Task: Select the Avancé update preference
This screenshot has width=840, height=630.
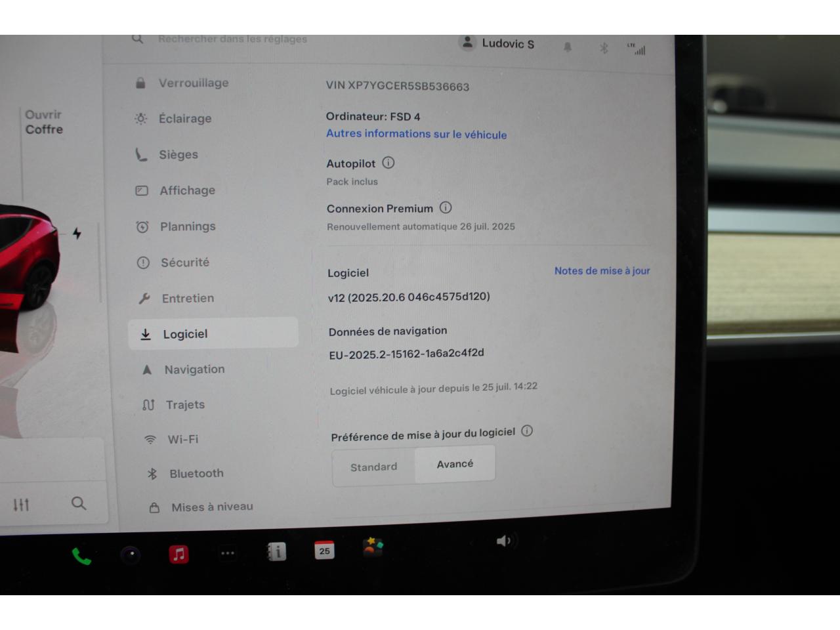Action: click(455, 464)
